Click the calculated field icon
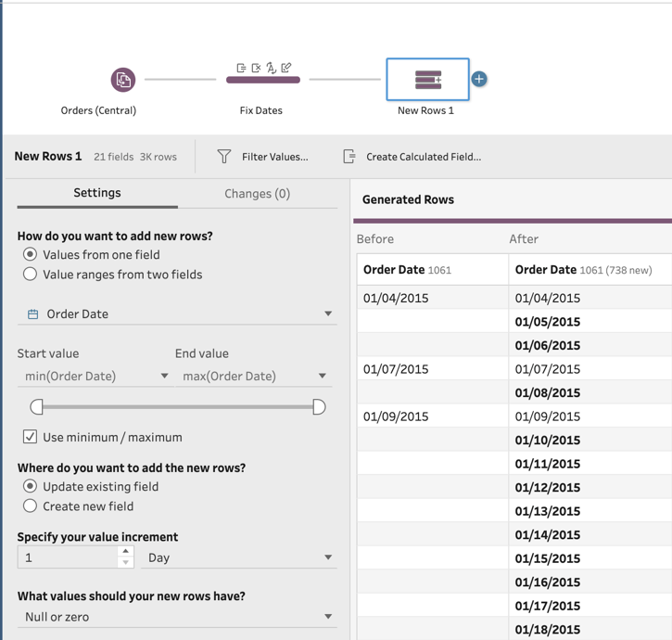The height and width of the screenshot is (640, 672). click(349, 157)
